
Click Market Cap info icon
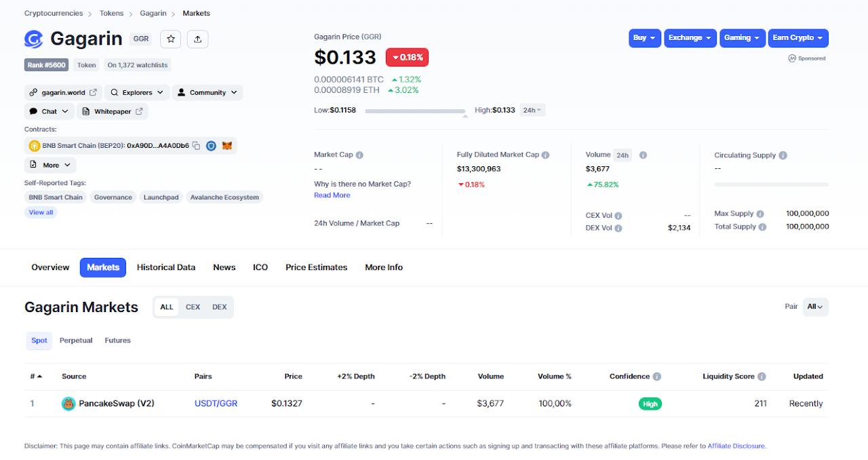click(x=359, y=155)
